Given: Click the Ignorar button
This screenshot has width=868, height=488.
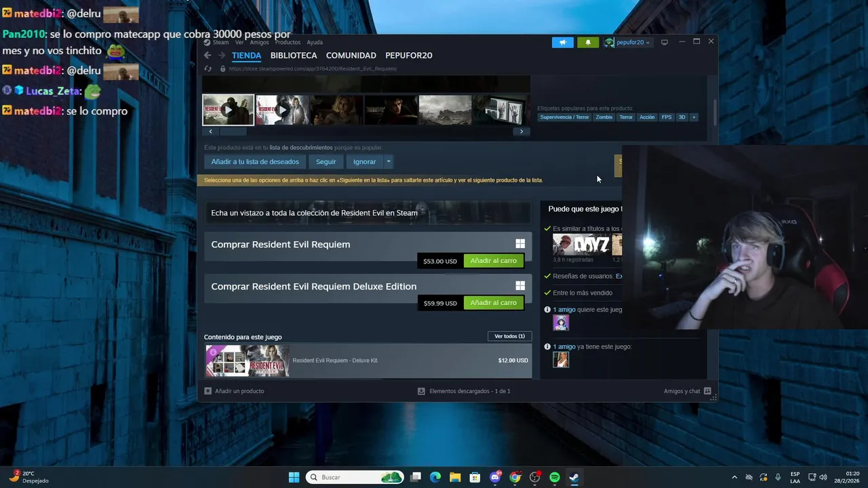Looking at the screenshot, I should coord(364,161).
